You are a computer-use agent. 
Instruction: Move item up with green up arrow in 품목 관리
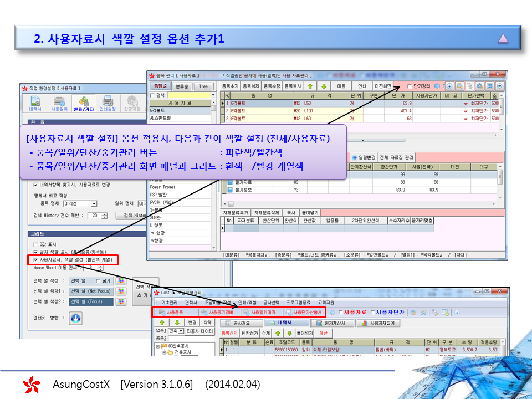coord(310,86)
